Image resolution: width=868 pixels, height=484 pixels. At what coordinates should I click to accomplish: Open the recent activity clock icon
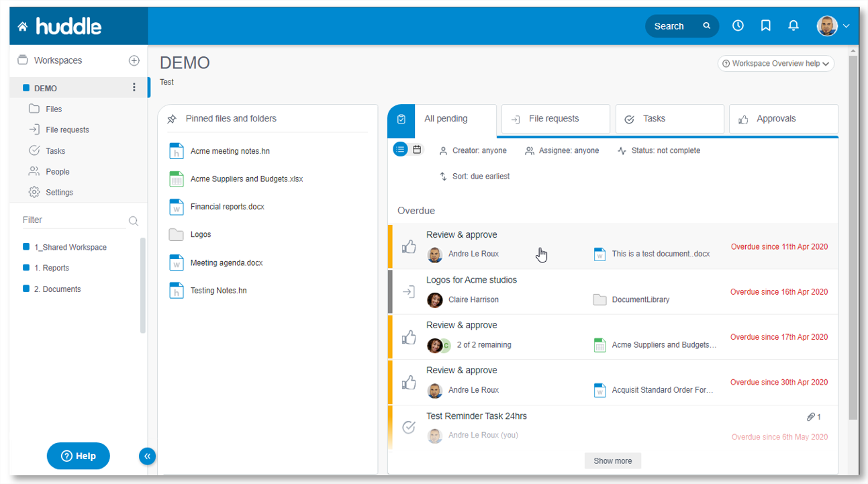click(x=738, y=26)
